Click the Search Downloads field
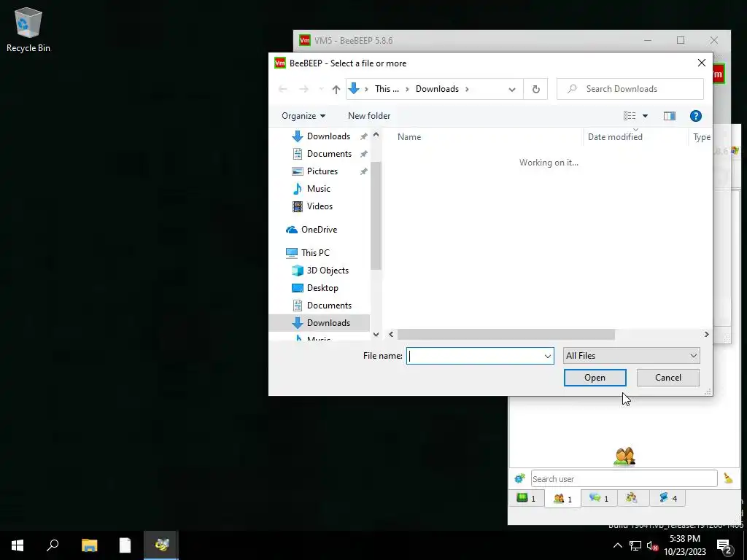Viewport: 747px width, 560px height. pyautogui.click(x=630, y=89)
